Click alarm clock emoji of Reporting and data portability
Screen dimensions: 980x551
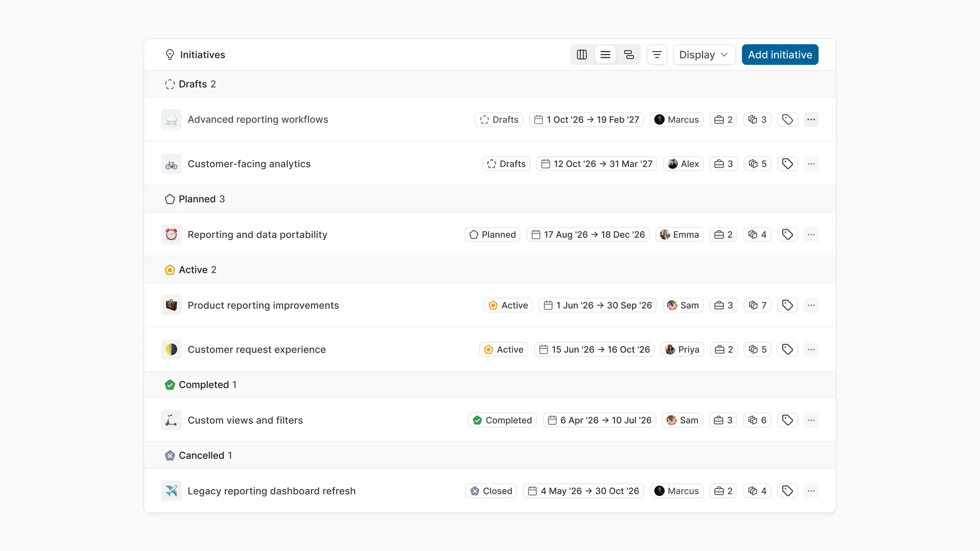171,235
